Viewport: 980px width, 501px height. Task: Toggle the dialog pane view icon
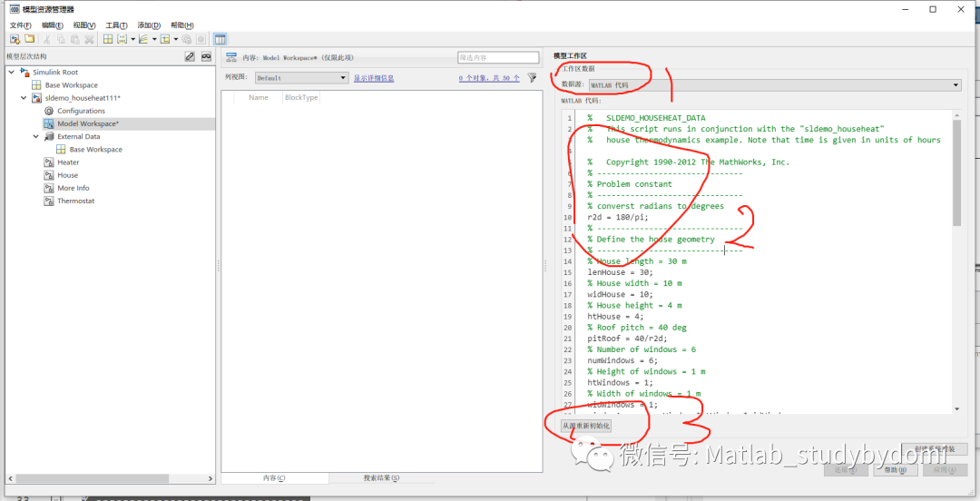point(220,39)
